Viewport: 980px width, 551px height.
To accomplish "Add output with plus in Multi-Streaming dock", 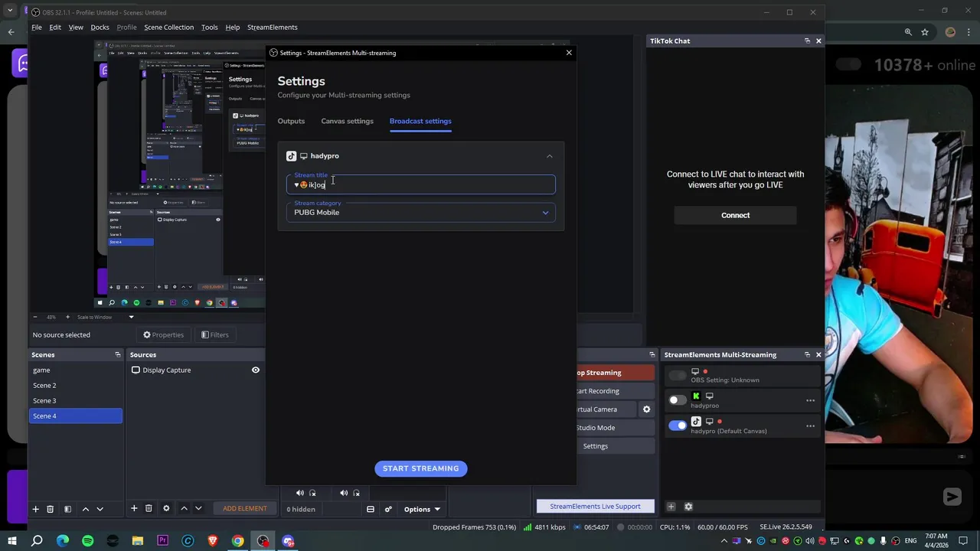I will pos(671,507).
